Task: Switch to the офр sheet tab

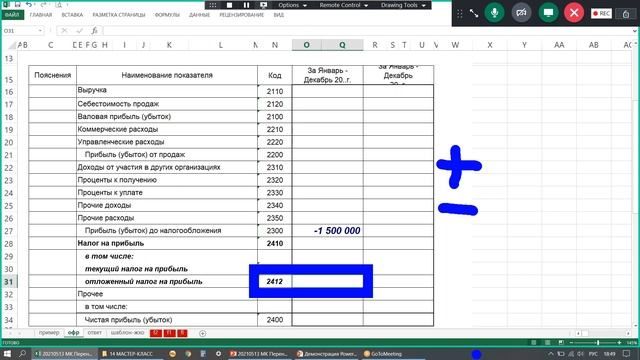Action: [x=73, y=333]
